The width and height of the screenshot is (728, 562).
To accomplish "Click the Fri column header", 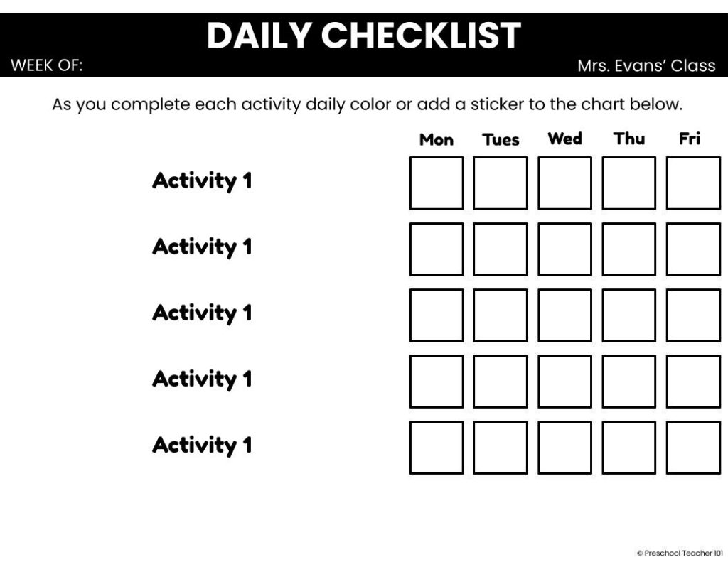I will coord(690,139).
